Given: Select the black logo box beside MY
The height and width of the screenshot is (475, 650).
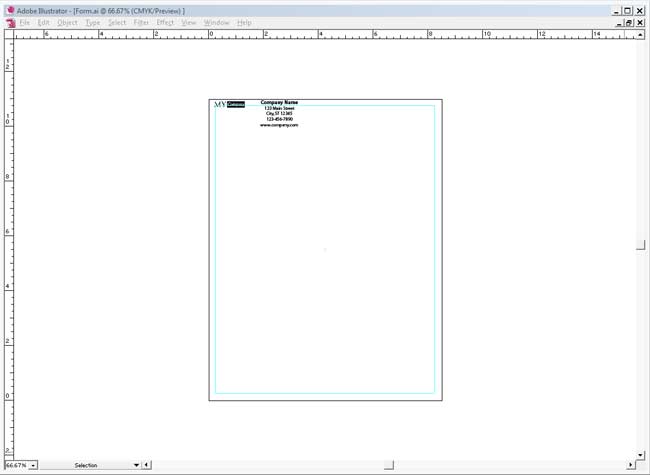Looking at the screenshot, I should coord(236,104).
